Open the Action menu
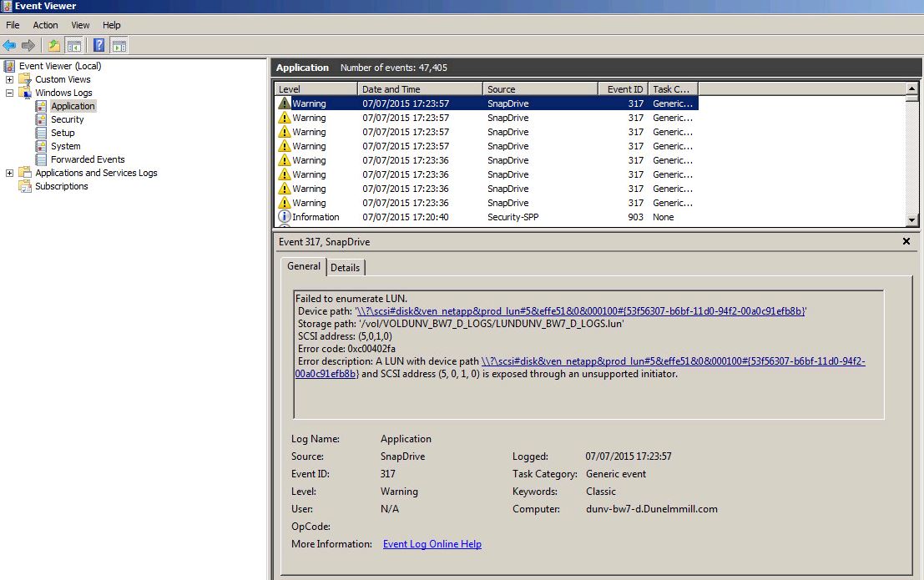924x580 pixels. point(45,25)
